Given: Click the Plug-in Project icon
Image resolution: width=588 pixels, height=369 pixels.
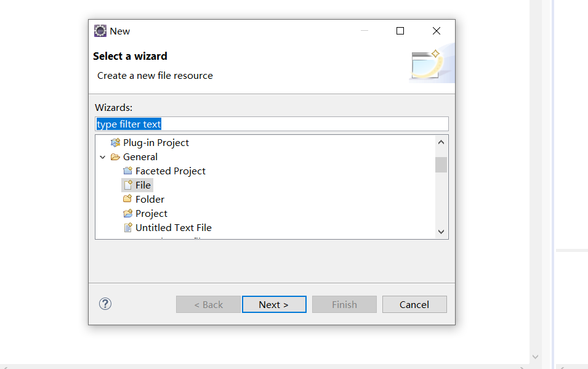Looking at the screenshot, I should [x=115, y=142].
